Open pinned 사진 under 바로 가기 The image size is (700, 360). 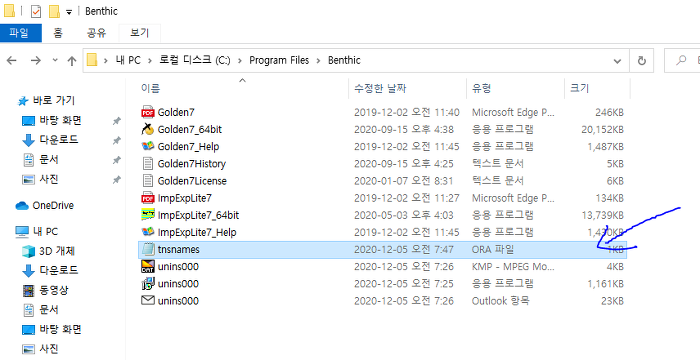click(49, 180)
